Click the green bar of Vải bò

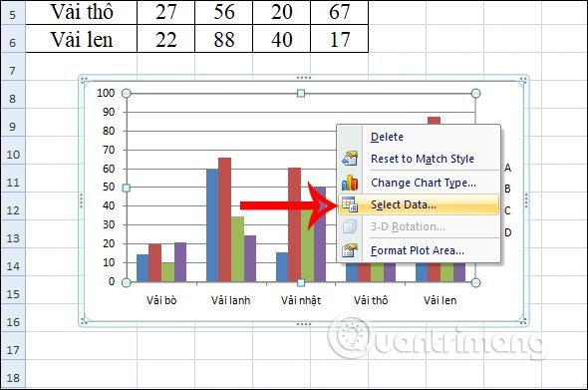(168, 272)
